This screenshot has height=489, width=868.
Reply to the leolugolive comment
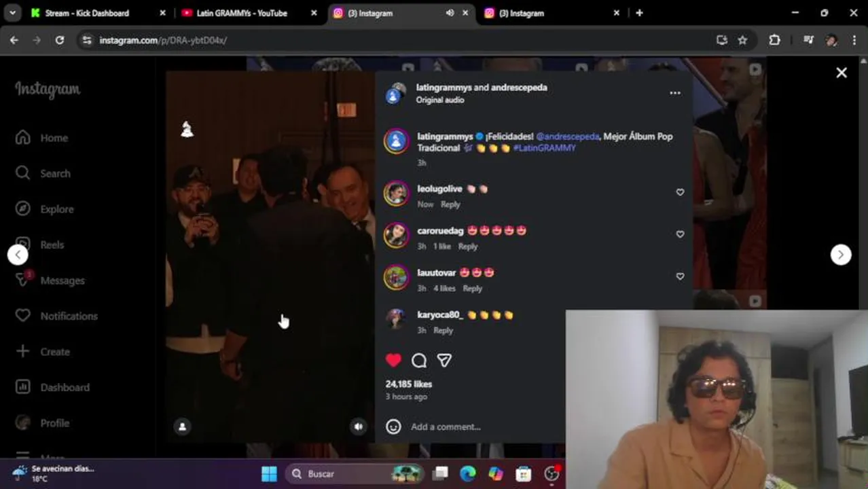click(450, 204)
